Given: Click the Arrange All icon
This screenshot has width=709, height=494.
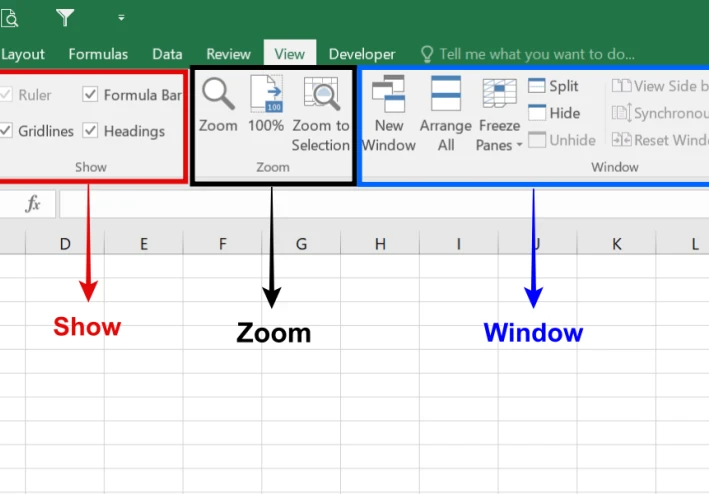Looking at the screenshot, I should [446, 93].
